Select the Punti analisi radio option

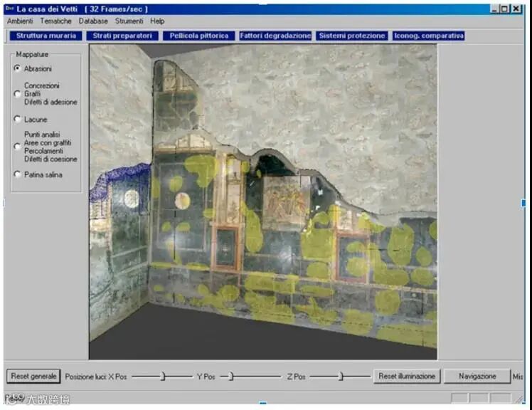pos(17,147)
